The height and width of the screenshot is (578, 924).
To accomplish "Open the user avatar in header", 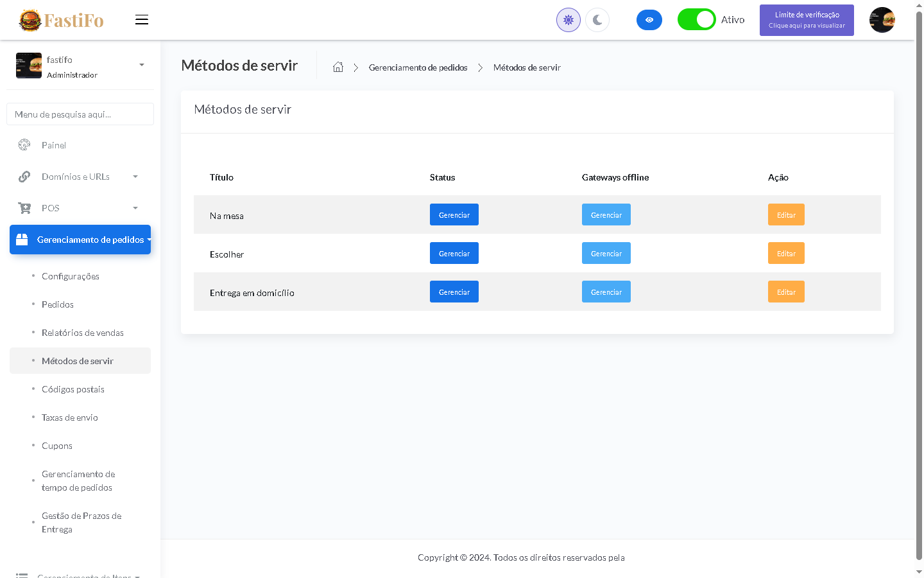I will click(x=882, y=20).
